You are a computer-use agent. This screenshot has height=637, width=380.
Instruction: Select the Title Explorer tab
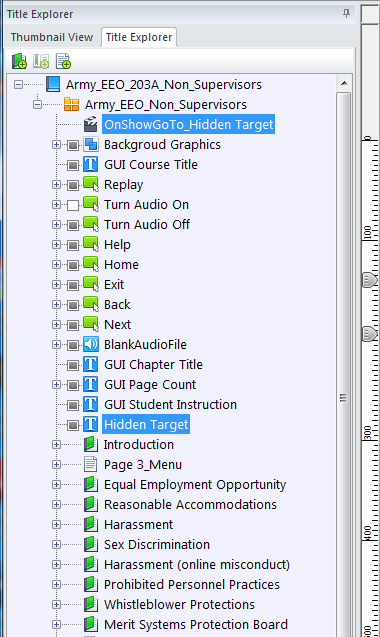pyautogui.click(x=139, y=37)
